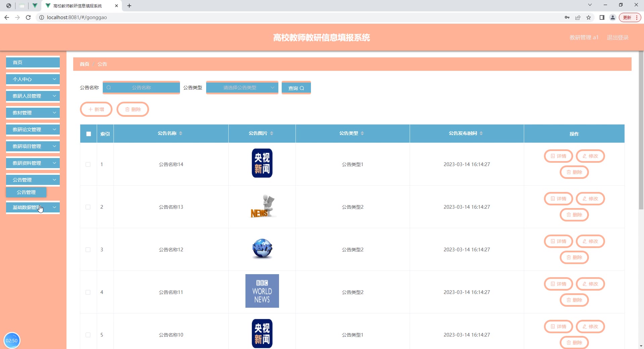Screen dimensions: 644x349
Task: Collapse the 公告管理 parent menu
Action: [33, 180]
